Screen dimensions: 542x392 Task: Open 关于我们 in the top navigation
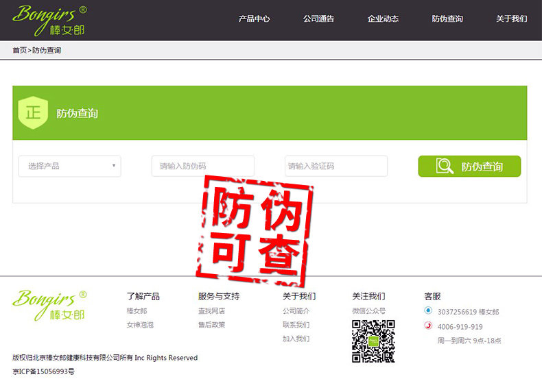[512, 19]
